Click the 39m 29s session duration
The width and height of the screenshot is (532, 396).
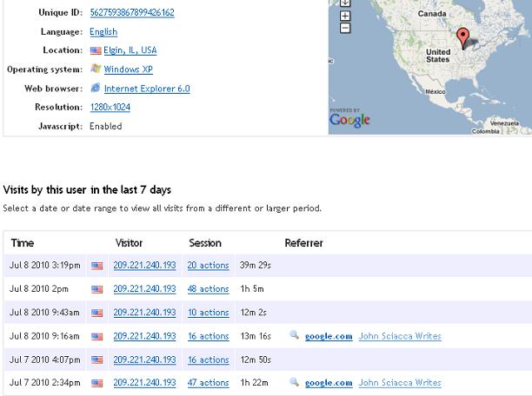click(256, 265)
